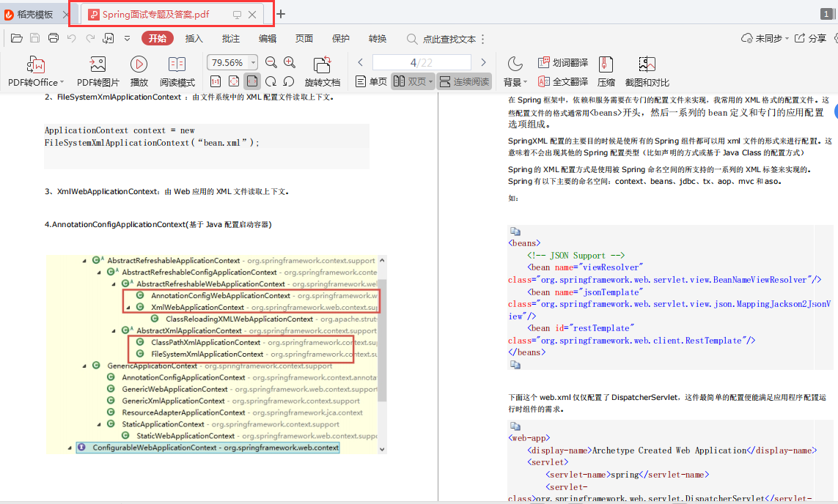The width and height of the screenshot is (838, 504).
Task: Click 全文翻译 full text translation
Action: tap(563, 82)
